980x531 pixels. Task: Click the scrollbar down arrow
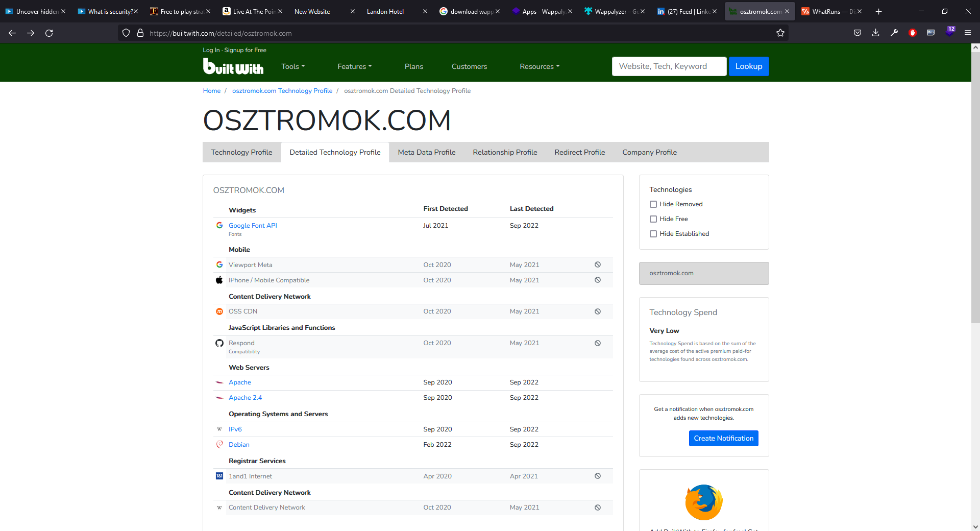point(975,526)
